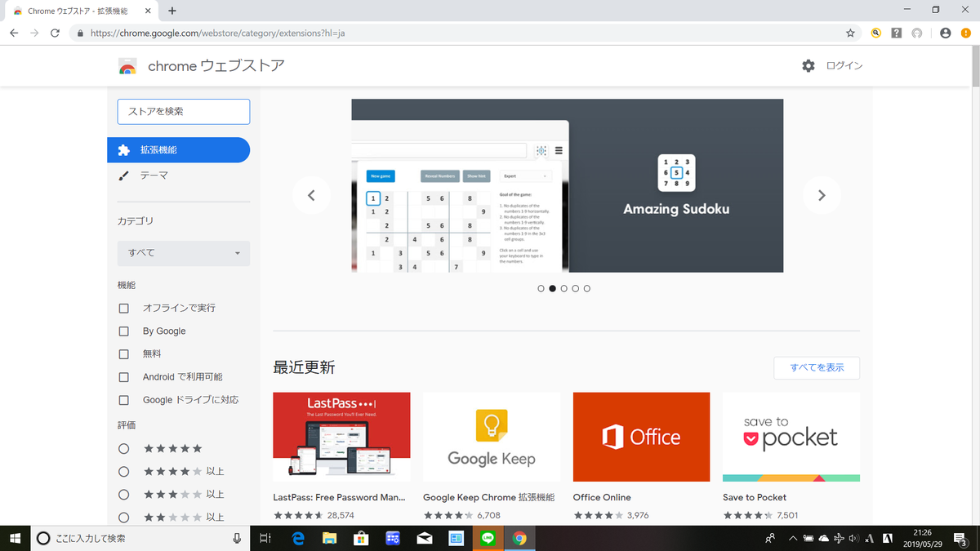
Task: Click the Chrome ウェブストア browser tab
Action: [x=82, y=11]
